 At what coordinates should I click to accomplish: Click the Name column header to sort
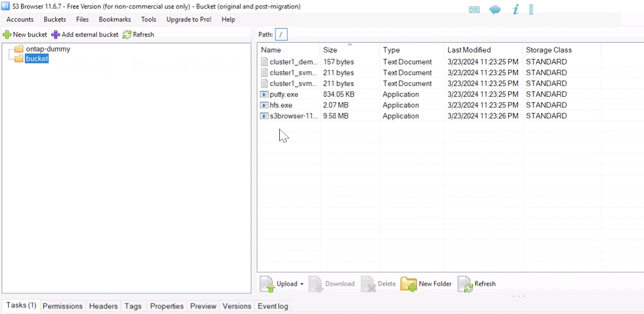[x=271, y=50]
